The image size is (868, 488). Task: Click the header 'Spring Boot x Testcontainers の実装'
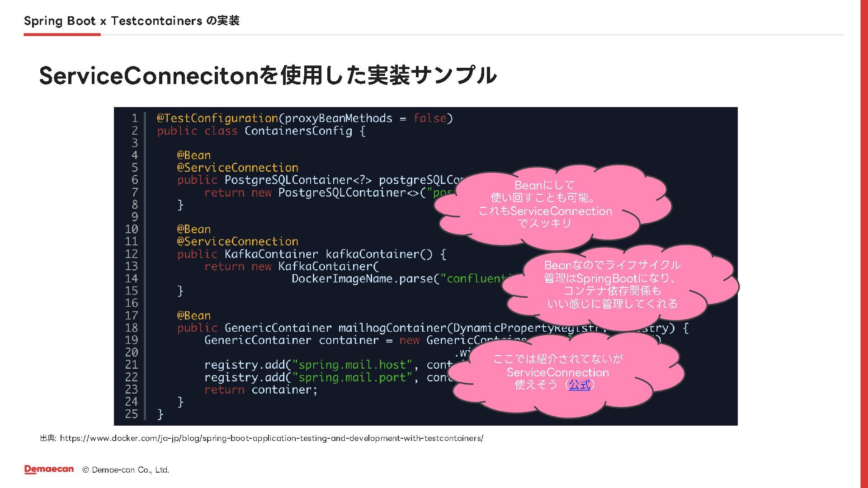point(132,21)
